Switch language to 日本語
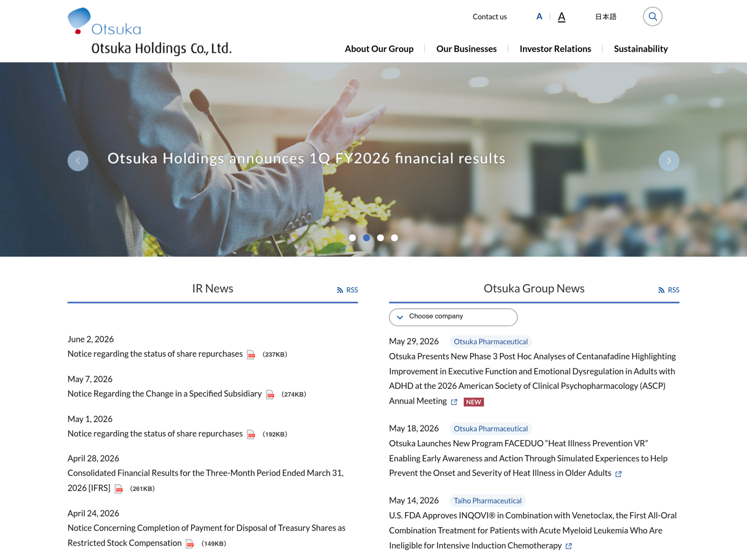This screenshot has width=747, height=560. point(606,17)
